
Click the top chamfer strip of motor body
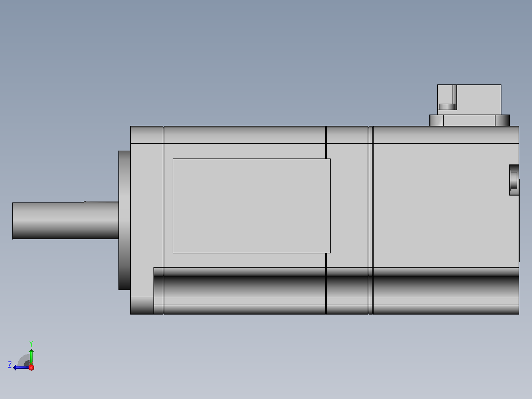pyautogui.click(x=325, y=135)
